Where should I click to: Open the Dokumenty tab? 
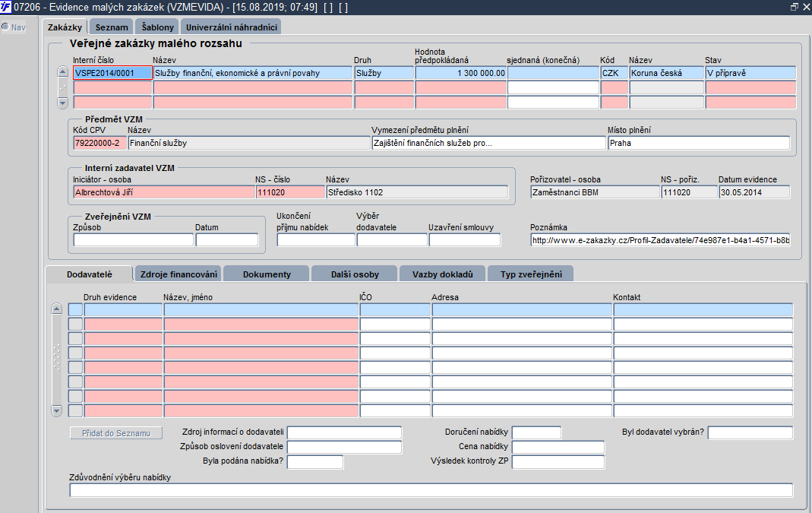click(x=267, y=274)
